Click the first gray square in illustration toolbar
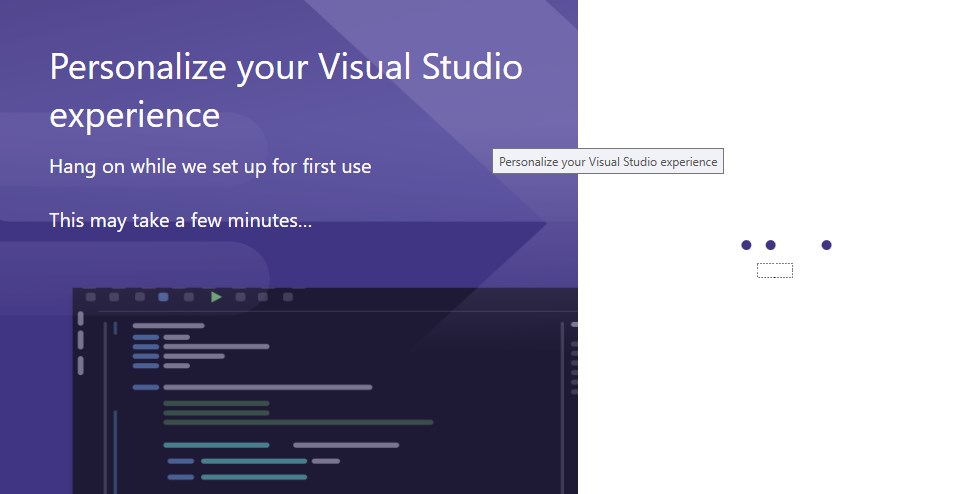This screenshot has width=969, height=494. [91, 297]
